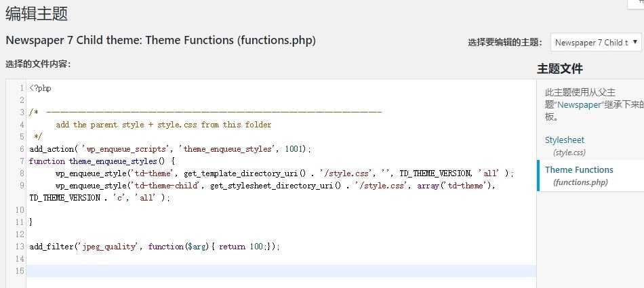Click the 主题文件 sidebar heading

[560, 68]
